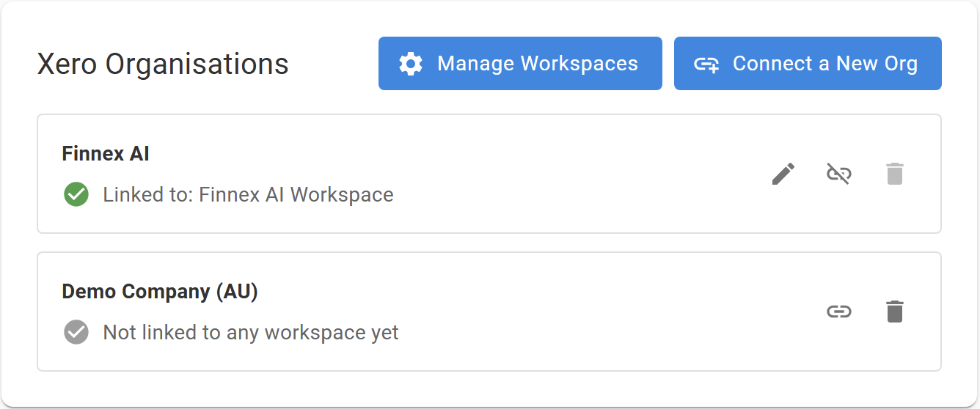Click the white panel margin beneath Demo Company card
The image size is (980, 409).
[x=489, y=388]
